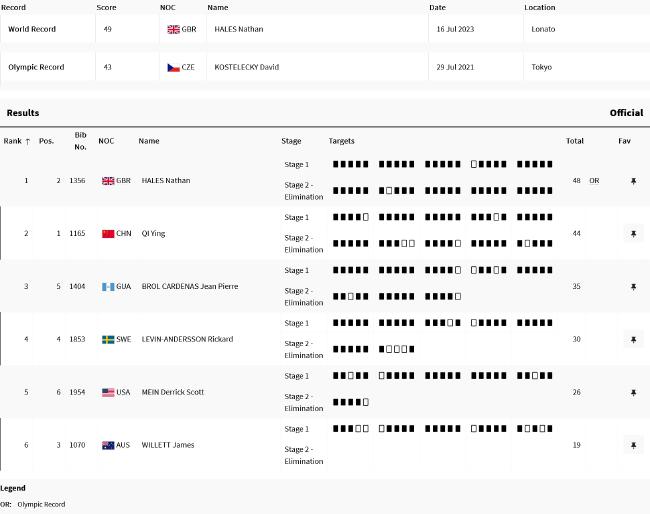Open WILLETT James athlete profile
This screenshot has height=514, width=650.
pyautogui.click(x=168, y=445)
